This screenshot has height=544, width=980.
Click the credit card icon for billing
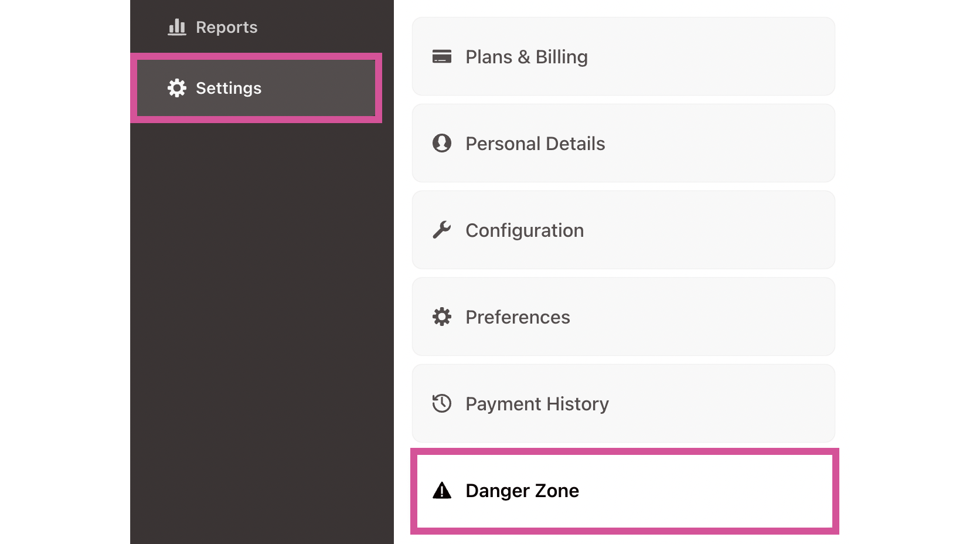[x=441, y=57]
